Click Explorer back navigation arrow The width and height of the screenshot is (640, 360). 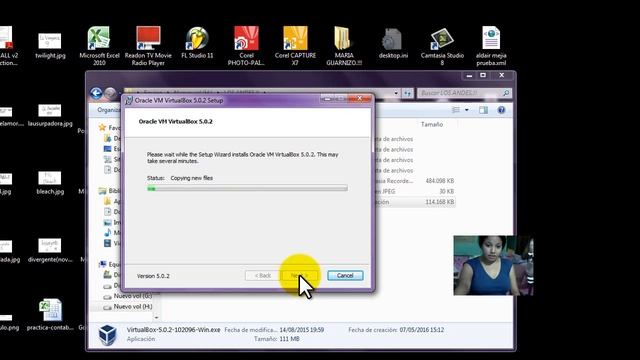pos(96,93)
